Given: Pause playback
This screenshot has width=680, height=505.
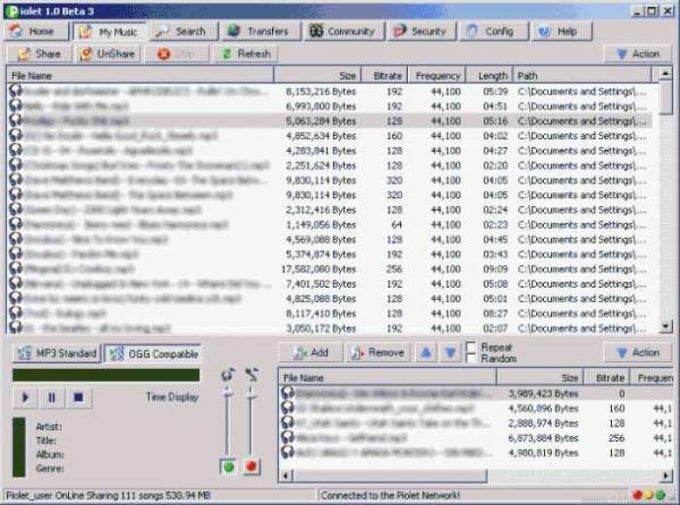Looking at the screenshot, I should tap(52, 397).
